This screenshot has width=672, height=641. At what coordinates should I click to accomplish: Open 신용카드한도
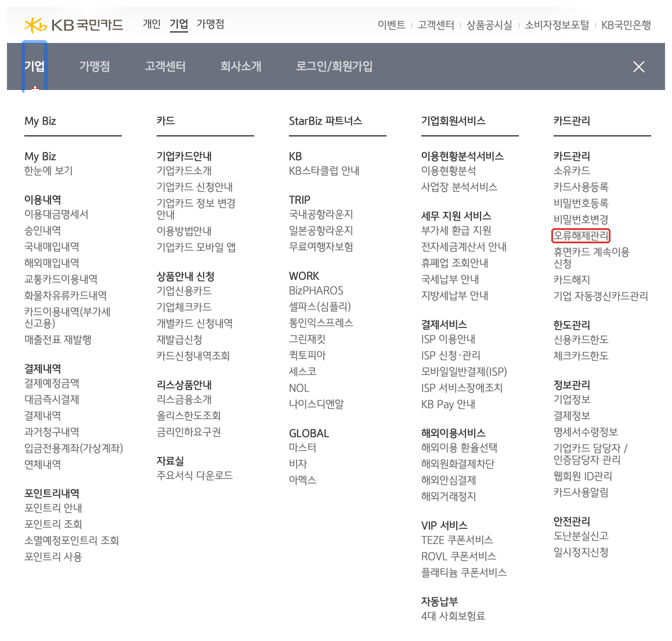581,340
